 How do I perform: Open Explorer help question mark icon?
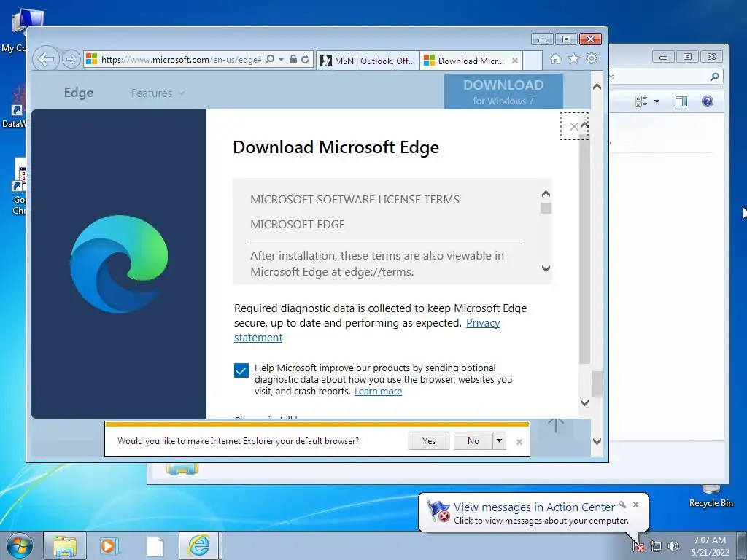pyautogui.click(x=708, y=101)
